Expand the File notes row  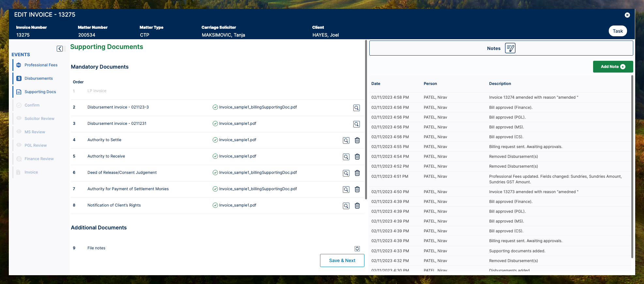tap(357, 249)
